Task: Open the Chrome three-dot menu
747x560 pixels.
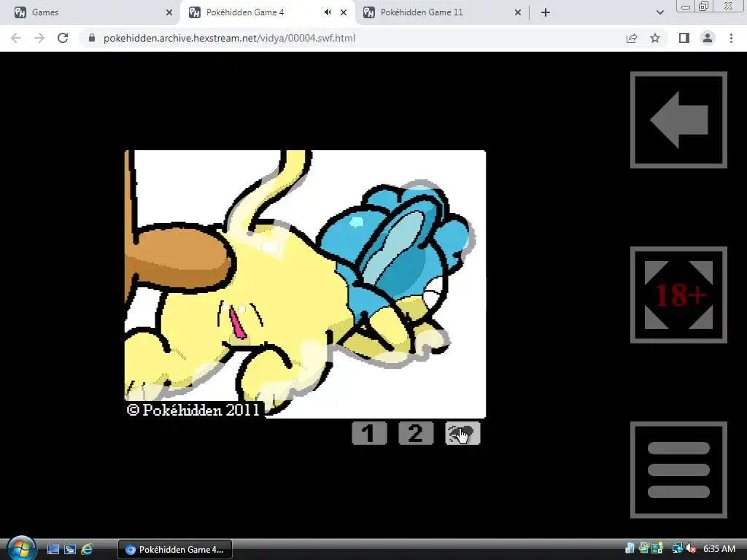Action: 731,38
